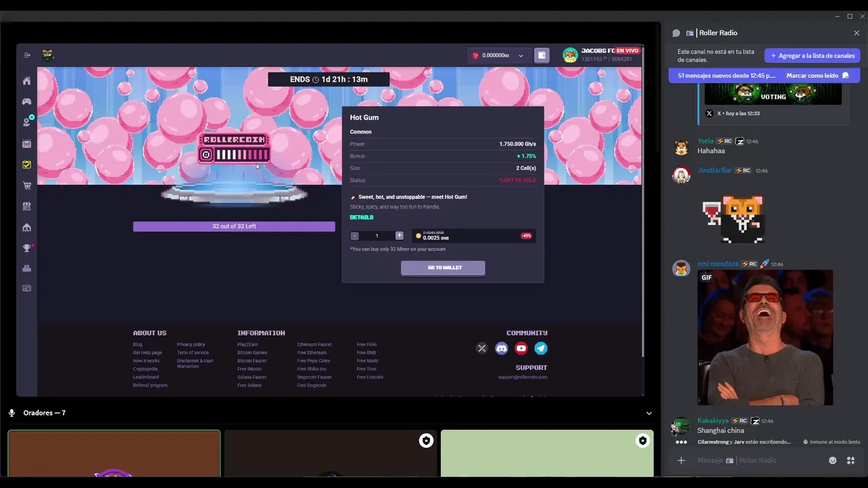Open the Telegram community icon
Image resolution: width=868 pixels, height=488 pixels.
click(x=540, y=348)
